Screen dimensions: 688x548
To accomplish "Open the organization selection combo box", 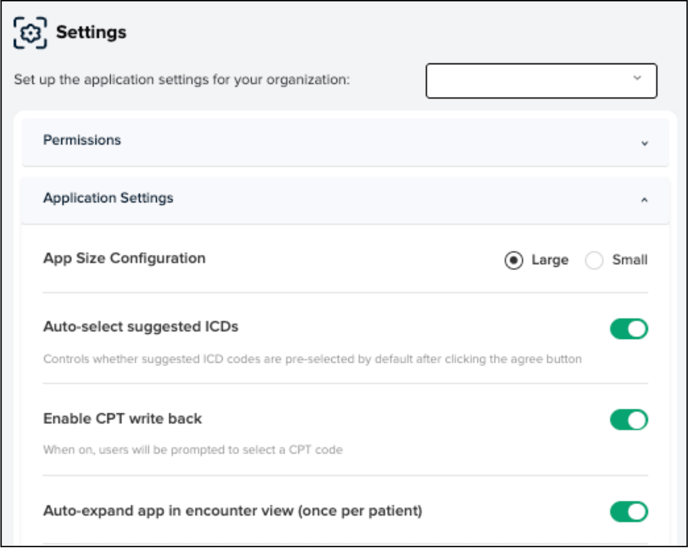I will (x=540, y=80).
